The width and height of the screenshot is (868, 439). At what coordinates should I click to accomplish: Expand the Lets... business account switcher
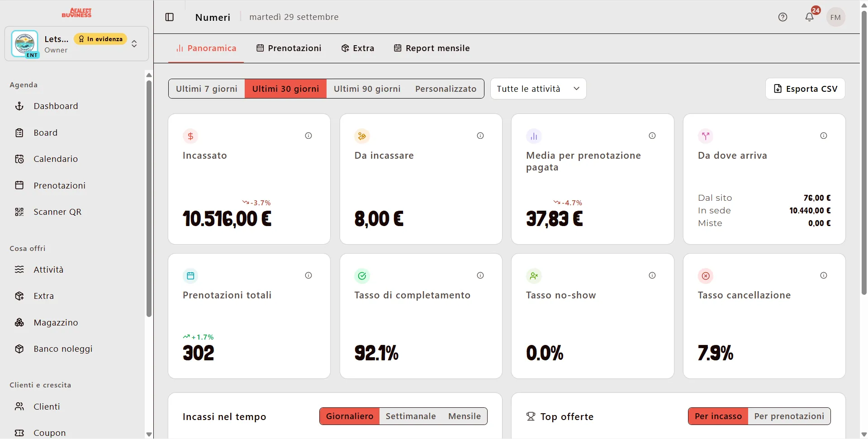pos(77,44)
